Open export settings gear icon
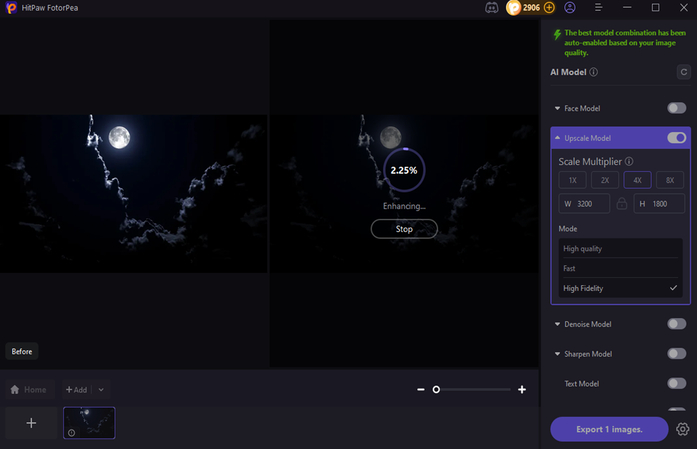Screen dimensions: 697x449 pos(683,429)
